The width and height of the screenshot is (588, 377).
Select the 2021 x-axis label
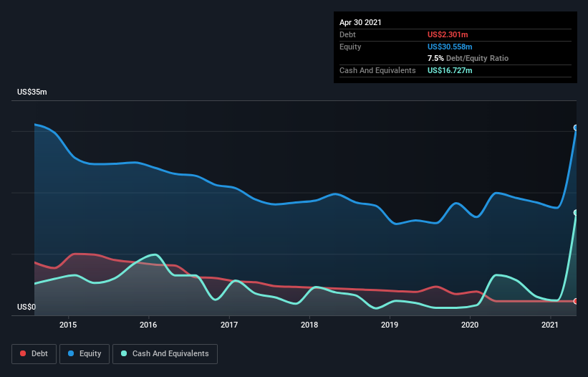coord(550,325)
